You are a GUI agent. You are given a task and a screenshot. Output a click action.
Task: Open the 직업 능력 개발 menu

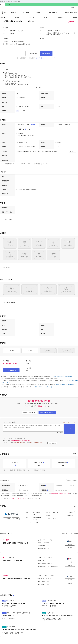(53, 12)
